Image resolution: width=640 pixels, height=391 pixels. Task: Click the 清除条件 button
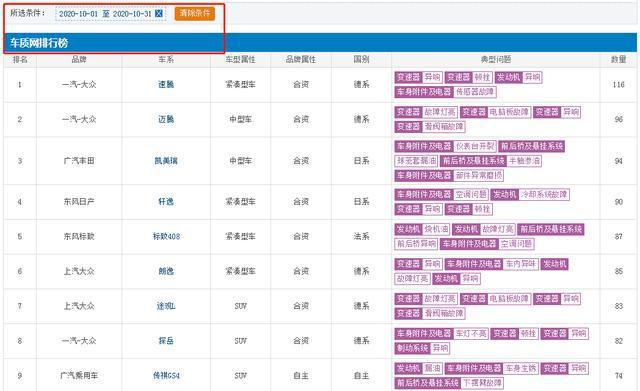[x=195, y=13]
